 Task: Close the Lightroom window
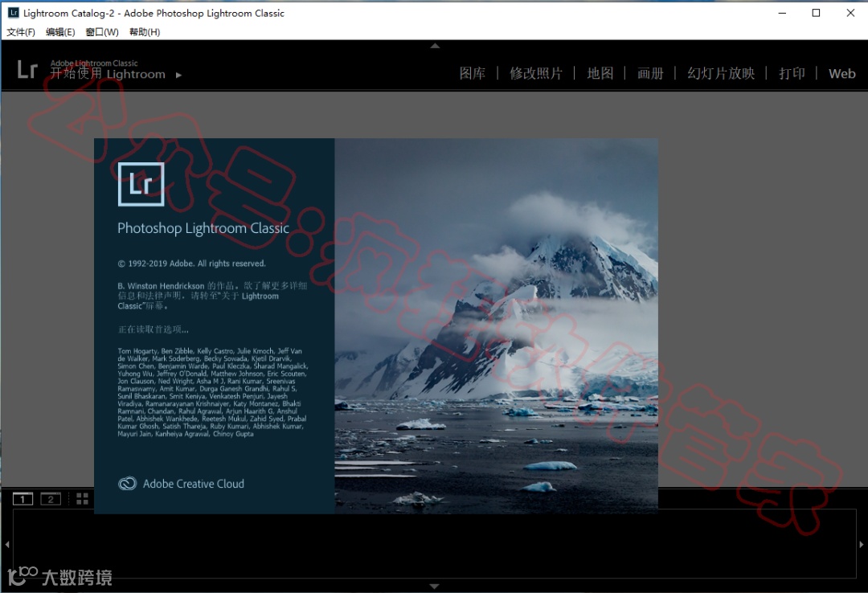[850, 13]
